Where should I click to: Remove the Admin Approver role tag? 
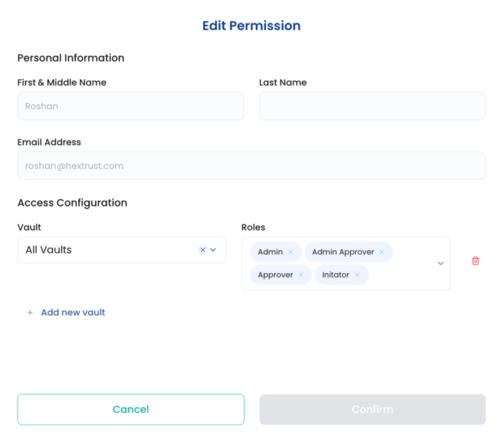point(382,252)
